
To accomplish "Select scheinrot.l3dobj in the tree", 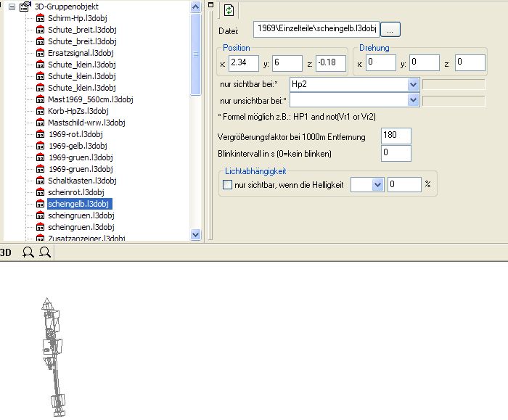I will (x=76, y=192).
